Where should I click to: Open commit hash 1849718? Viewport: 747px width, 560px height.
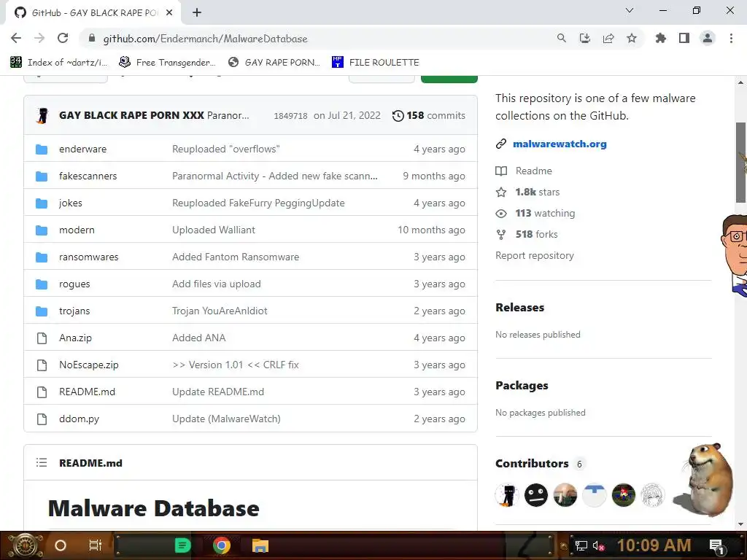(x=290, y=116)
